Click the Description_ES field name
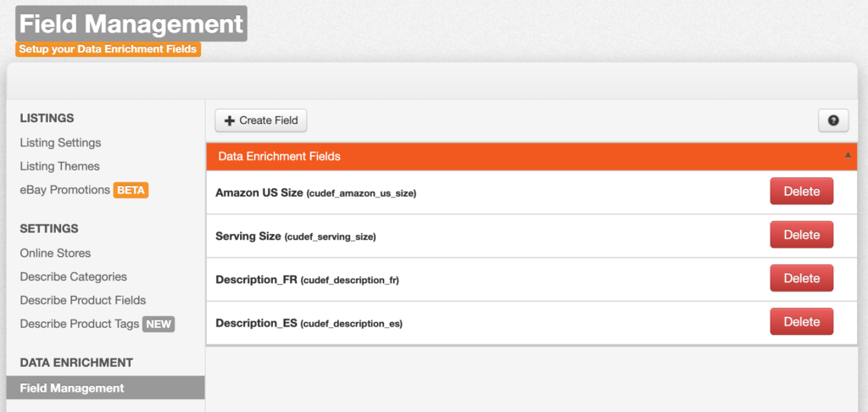 click(256, 323)
